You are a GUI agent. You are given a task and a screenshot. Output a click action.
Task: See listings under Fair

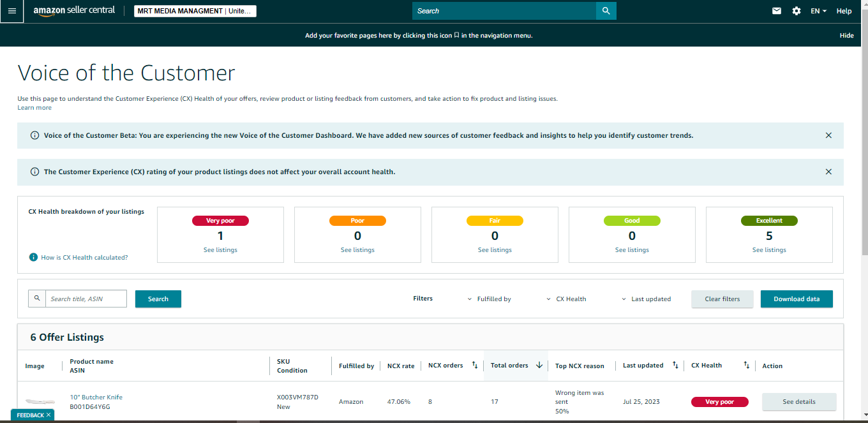click(495, 250)
